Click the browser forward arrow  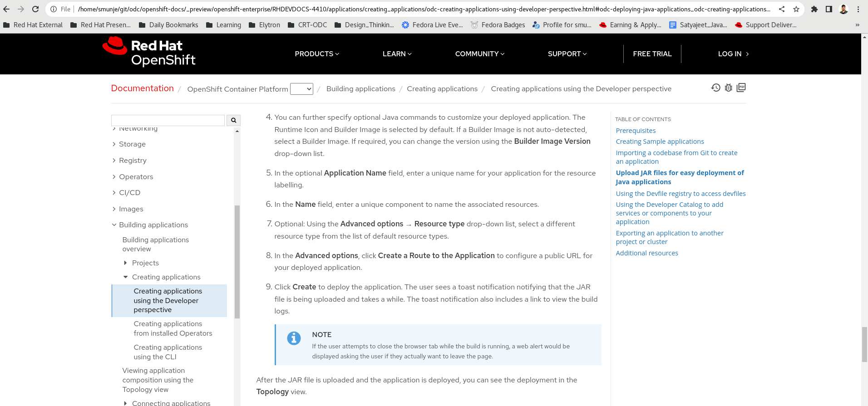[21, 9]
